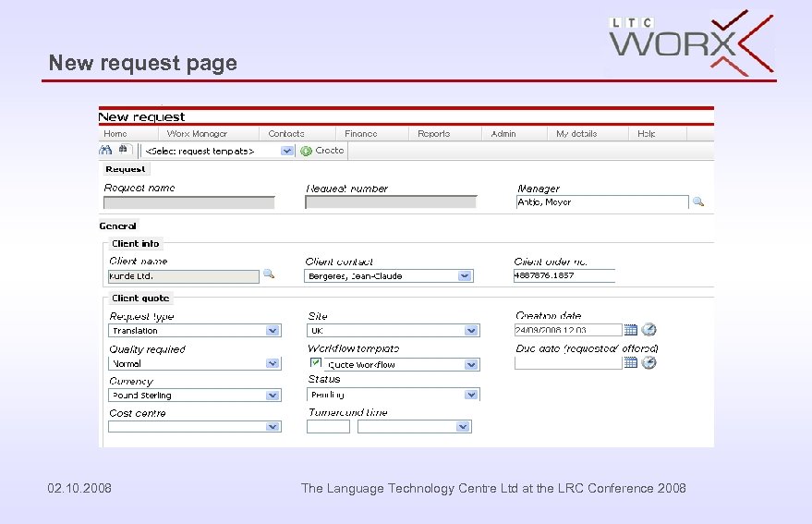Open the Request type dropdown
The width and height of the screenshot is (812, 524).
pyautogui.click(x=273, y=331)
